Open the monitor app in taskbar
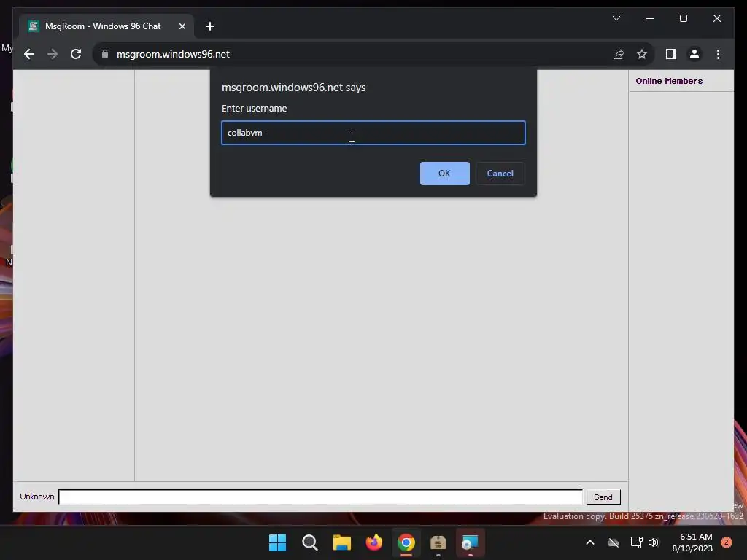The width and height of the screenshot is (747, 560). [471, 542]
